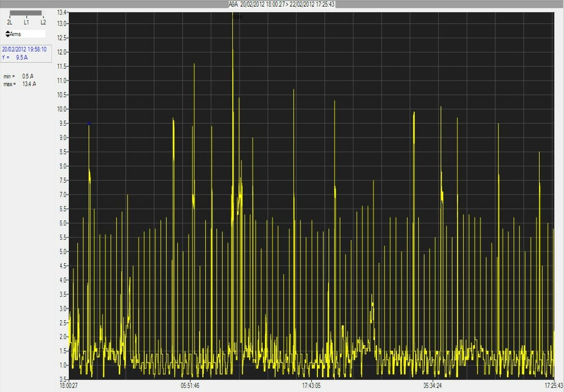Image resolution: width=564 pixels, height=392 pixels.
Task: Click the up arrow beside Arms
Action: [7, 32]
